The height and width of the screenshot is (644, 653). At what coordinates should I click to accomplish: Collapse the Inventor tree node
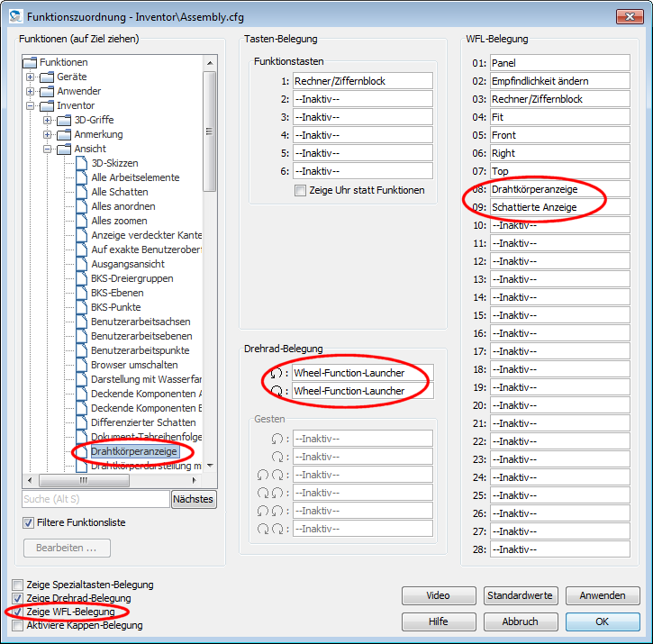(x=30, y=105)
